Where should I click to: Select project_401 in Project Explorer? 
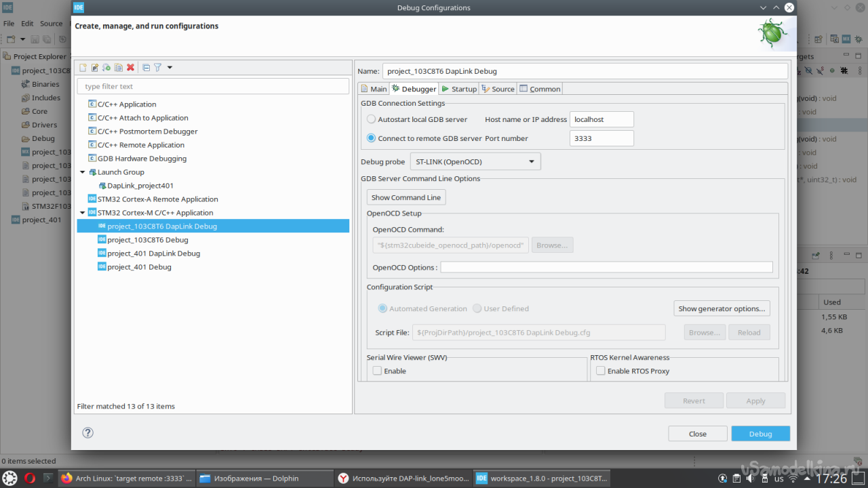click(41, 220)
